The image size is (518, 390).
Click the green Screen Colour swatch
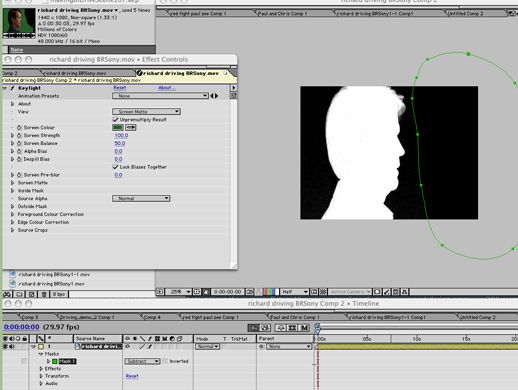coord(118,127)
